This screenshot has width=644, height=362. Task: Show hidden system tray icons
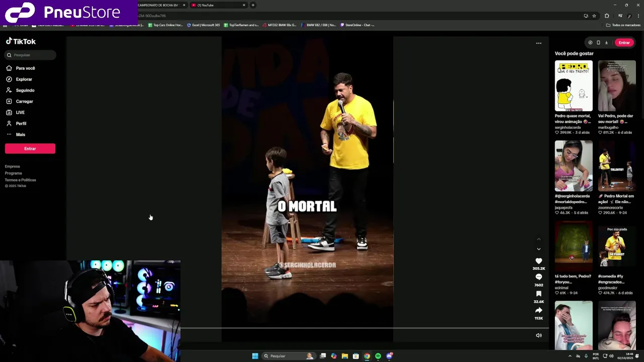570,356
